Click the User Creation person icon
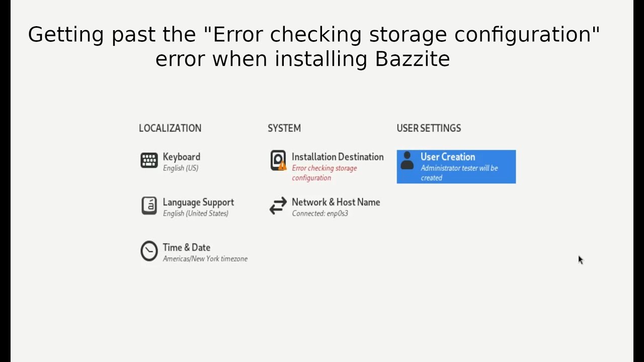This screenshot has width=644, height=362. 407,161
